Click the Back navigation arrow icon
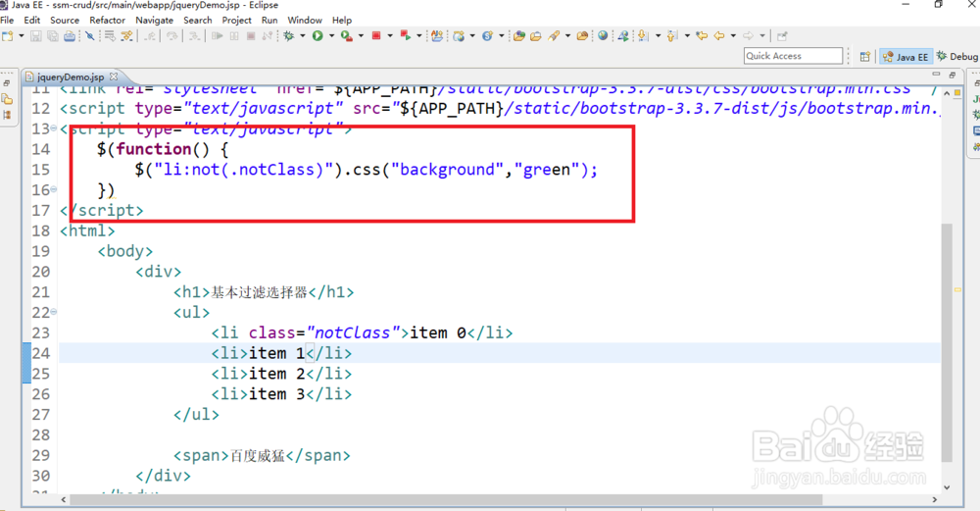Screen dimensions: 980x511 coord(718,35)
